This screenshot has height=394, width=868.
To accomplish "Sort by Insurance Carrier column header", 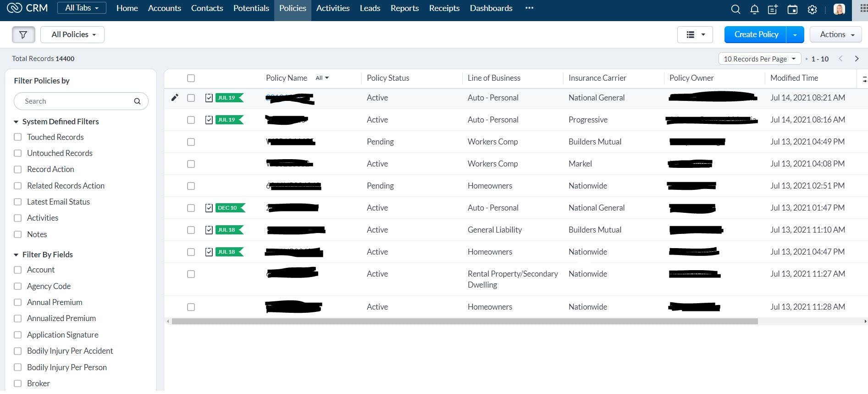I will click(597, 78).
